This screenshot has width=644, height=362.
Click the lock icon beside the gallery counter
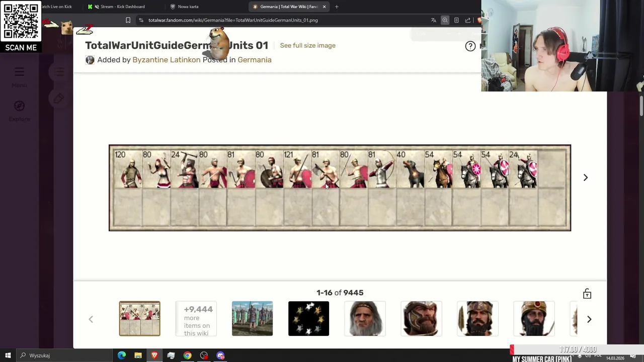(x=587, y=294)
